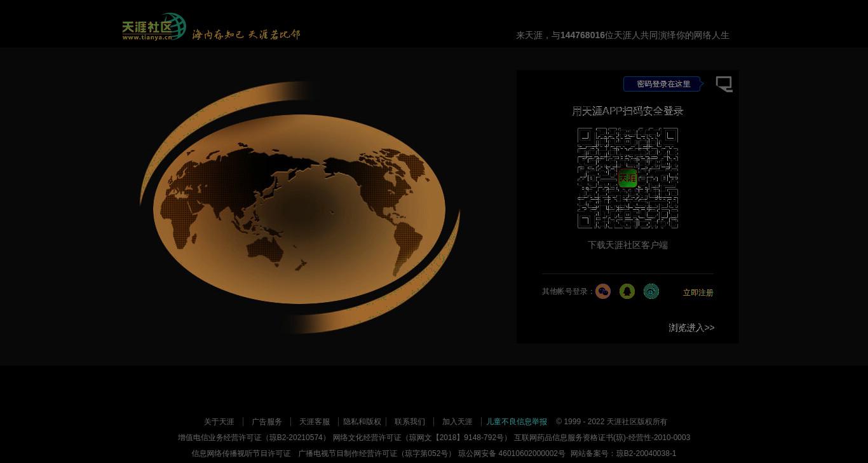This screenshot has height=463, width=868.
Task: Click 广播电视节目制作经营许可证 text
Action: [x=377, y=453]
